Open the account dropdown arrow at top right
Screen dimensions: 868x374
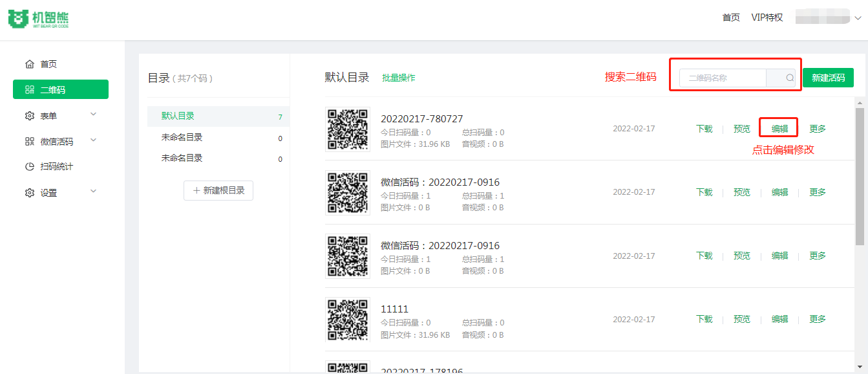point(858,18)
